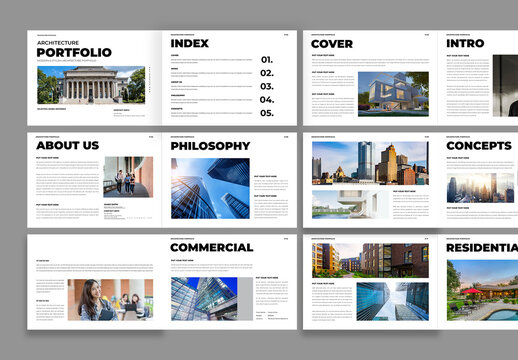Click index number 05.
Screen dimensions: 518x360
pos(267,113)
